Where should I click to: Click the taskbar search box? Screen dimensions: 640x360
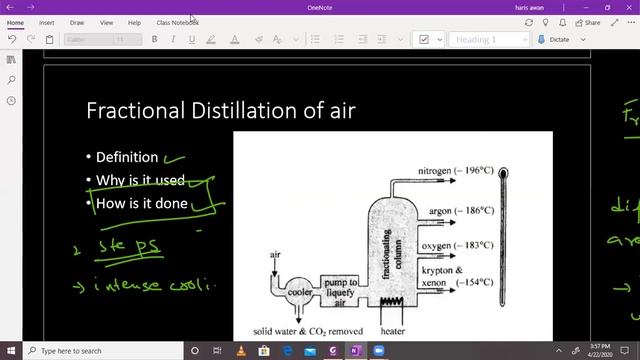(x=103, y=351)
